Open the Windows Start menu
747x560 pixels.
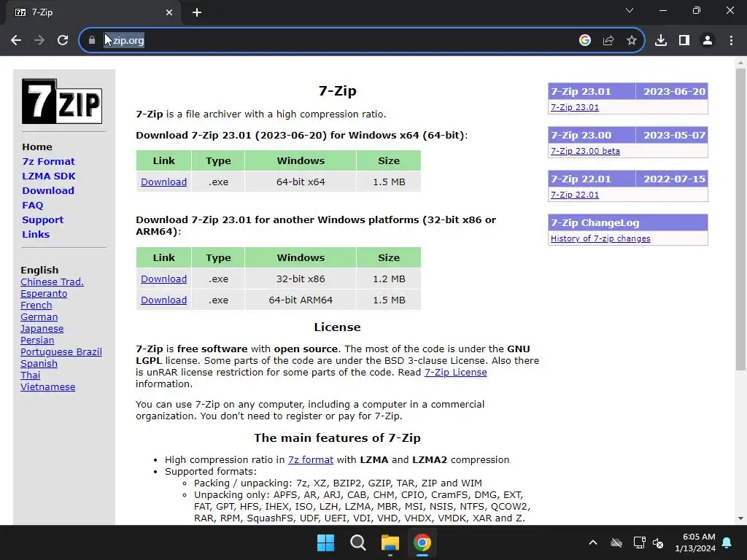pyautogui.click(x=326, y=542)
